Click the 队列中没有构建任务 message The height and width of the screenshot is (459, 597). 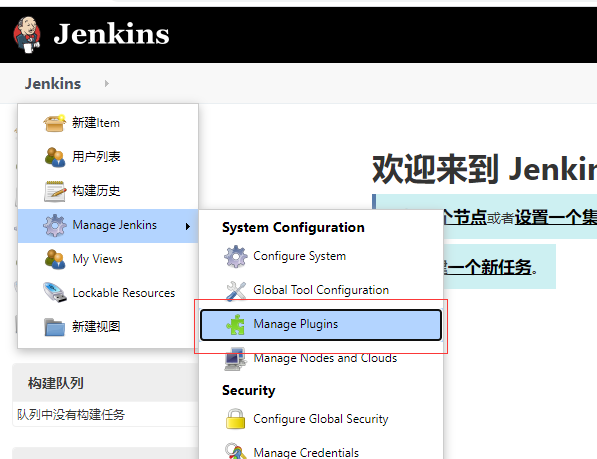tap(71, 414)
